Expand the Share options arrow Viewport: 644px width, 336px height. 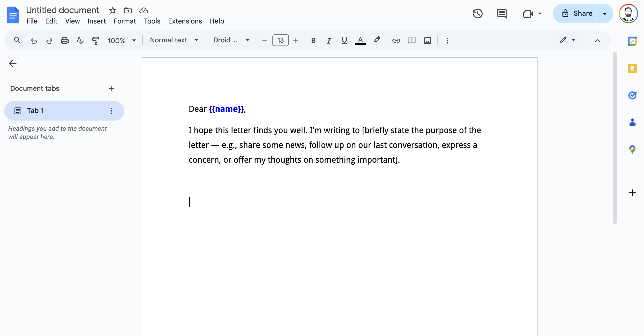(x=605, y=14)
